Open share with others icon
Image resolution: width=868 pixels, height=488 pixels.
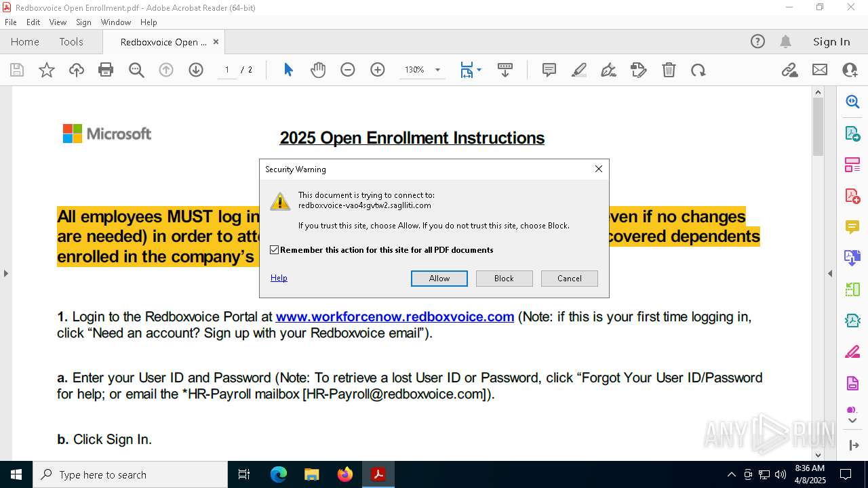tap(850, 70)
